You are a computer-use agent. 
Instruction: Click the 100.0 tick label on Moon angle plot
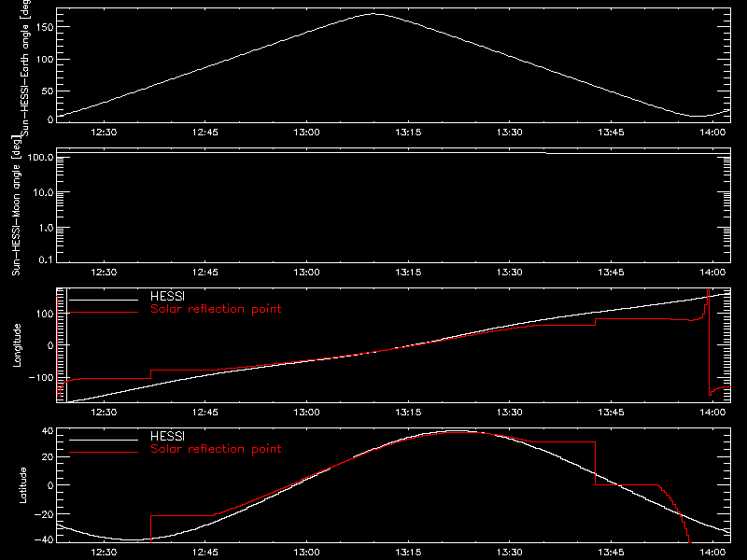[40, 157]
